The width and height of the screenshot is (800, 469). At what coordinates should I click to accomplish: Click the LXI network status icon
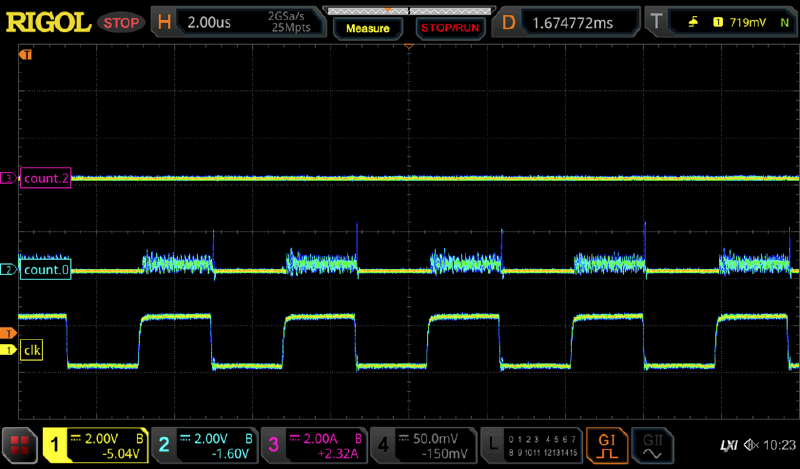(x=729, y=444)
